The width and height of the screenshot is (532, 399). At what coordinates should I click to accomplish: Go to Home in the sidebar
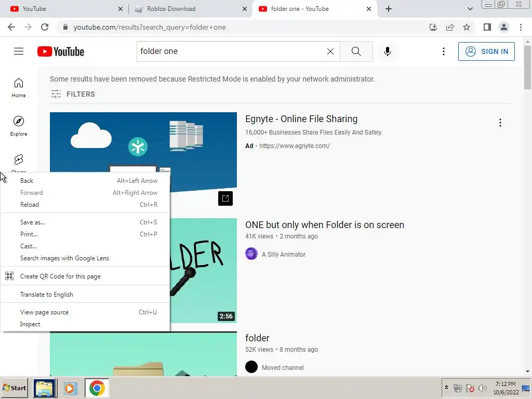19,87
